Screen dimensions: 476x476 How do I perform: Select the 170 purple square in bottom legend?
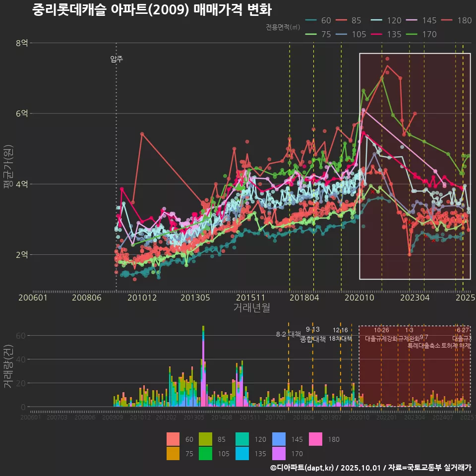click(280, 453)
